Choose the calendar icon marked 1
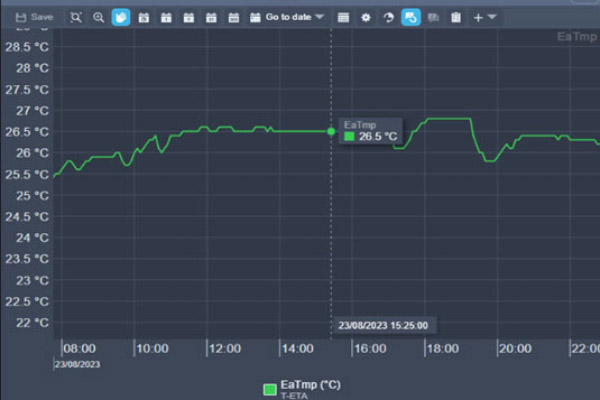 point(166,18)
